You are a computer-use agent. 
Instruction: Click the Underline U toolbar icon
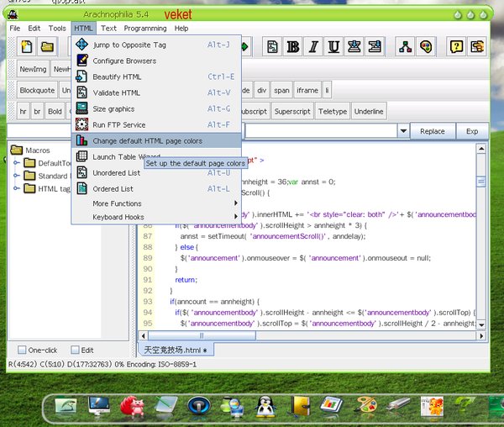coord(333,47)
